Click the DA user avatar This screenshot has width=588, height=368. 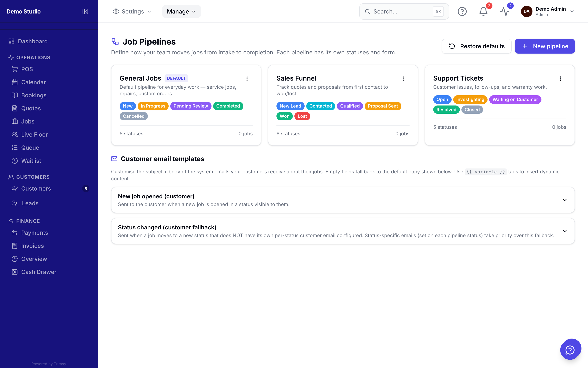coord(527,11)
